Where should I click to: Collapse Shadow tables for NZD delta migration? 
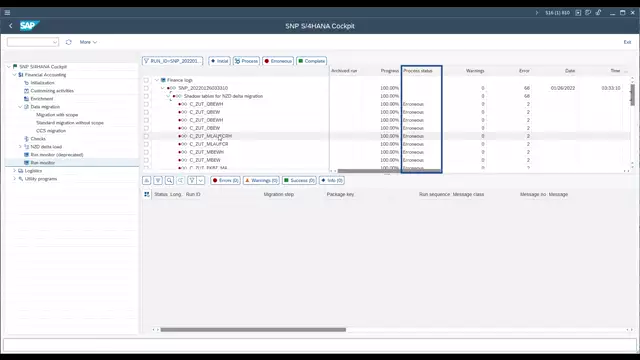pos(168,96)
